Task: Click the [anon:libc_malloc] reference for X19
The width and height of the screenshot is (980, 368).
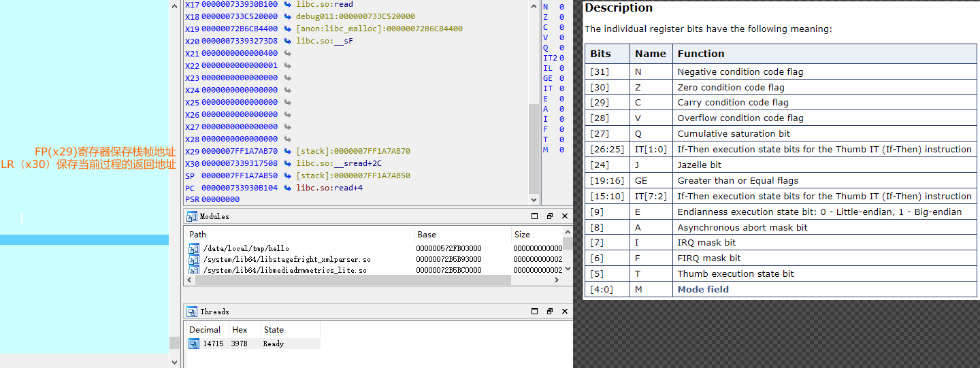Action: click(x=379, y=29)
